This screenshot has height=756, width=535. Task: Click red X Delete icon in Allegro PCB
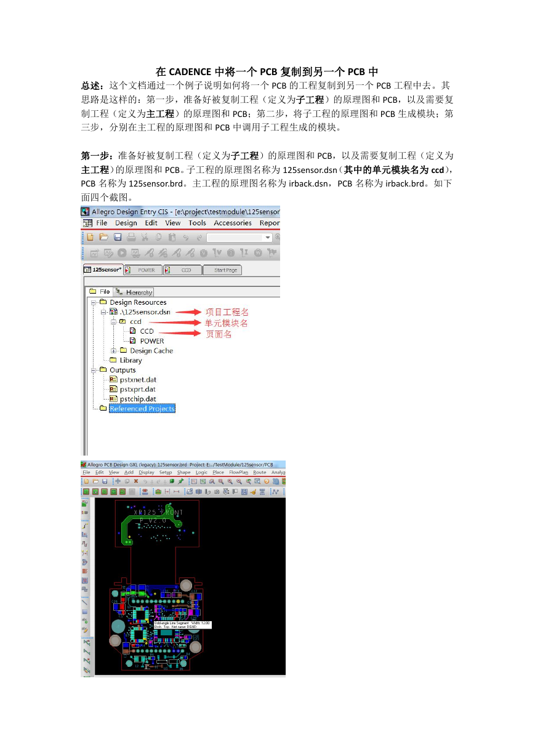coord(136,481)
